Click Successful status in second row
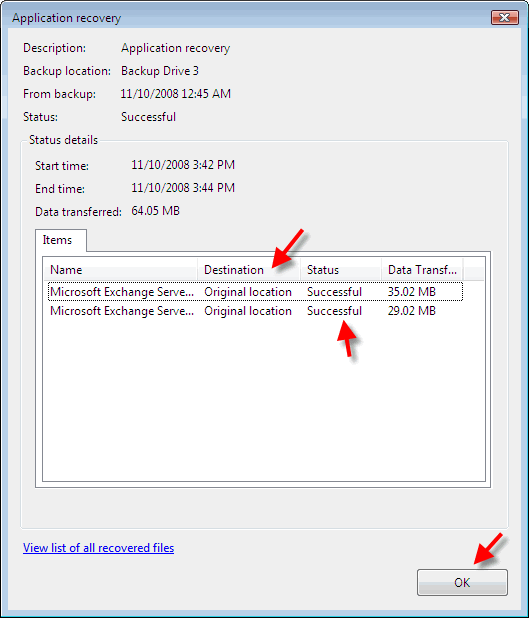 coord(334,311)
